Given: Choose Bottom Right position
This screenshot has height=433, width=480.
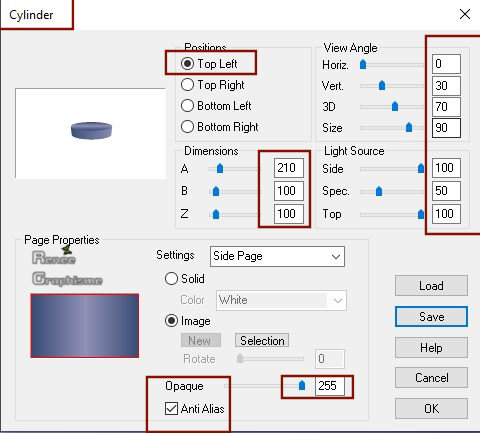Looking at the screenshot, I should pyautogui.click(x=187, y=127).
